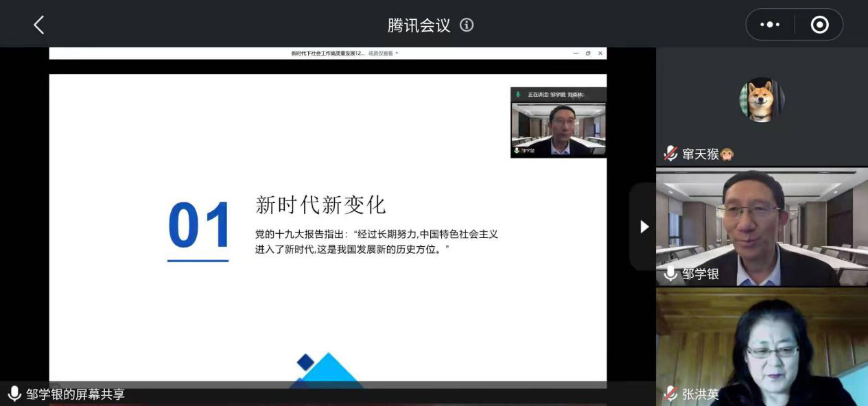Click the green mic icon by 正在讲话
The height and width of the screenshot is (406, 868).
(518, 95)
